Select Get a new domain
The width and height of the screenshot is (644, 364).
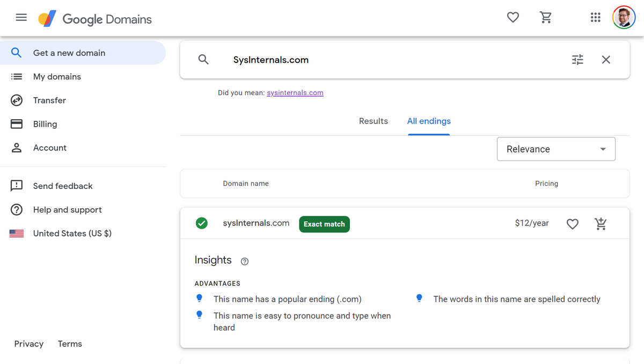tap(83, 53)
